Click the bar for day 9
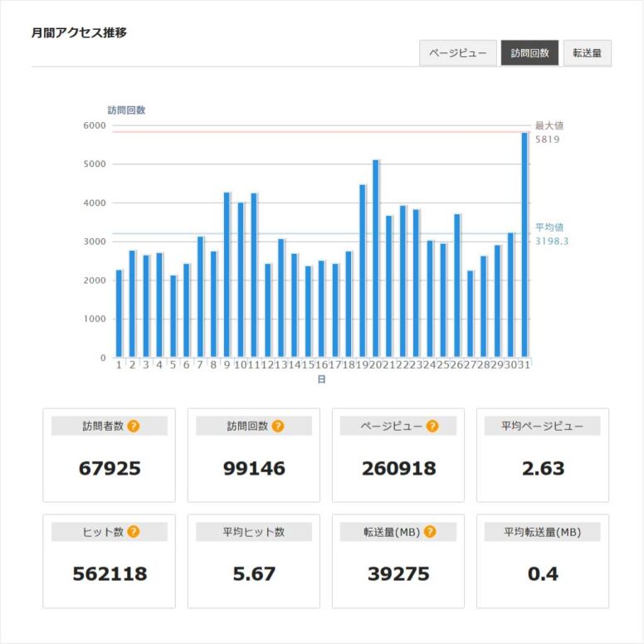This screenshot has width=644, height=644. (227, 275)
